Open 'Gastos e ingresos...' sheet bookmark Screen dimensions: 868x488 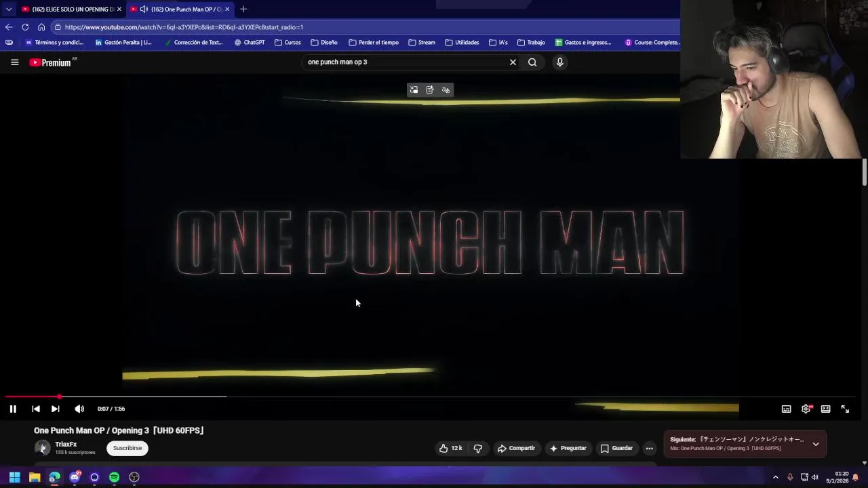[x=583, y=42]
